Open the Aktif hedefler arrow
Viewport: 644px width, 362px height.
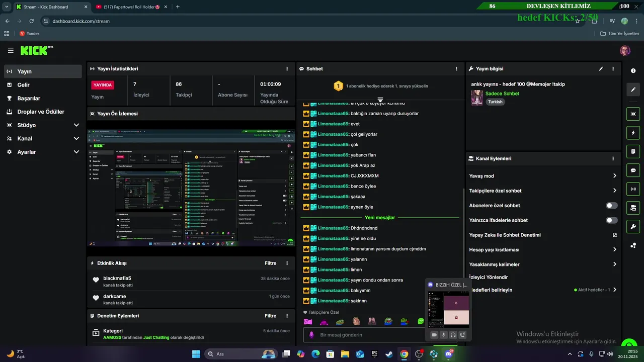point(614,290)
